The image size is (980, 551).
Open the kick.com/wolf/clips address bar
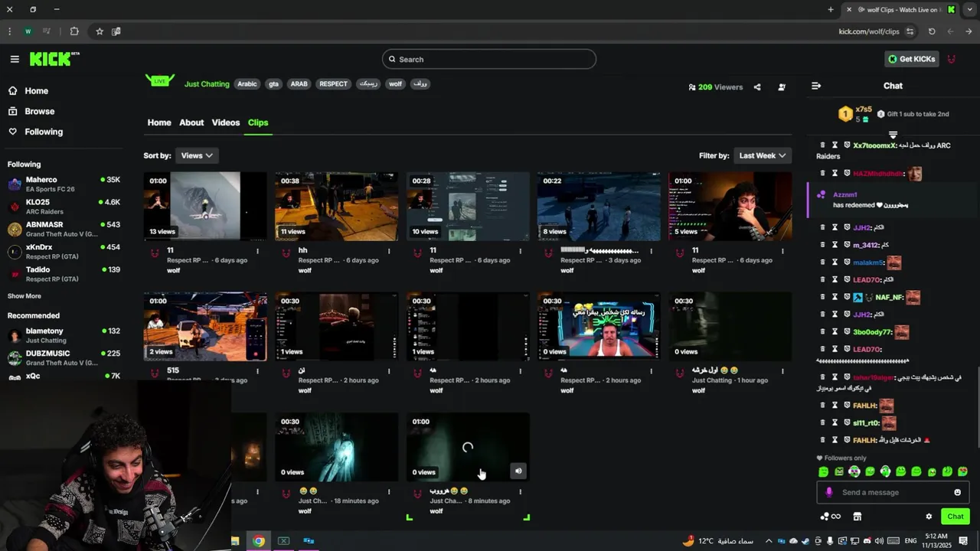click(x=868, y=31)
